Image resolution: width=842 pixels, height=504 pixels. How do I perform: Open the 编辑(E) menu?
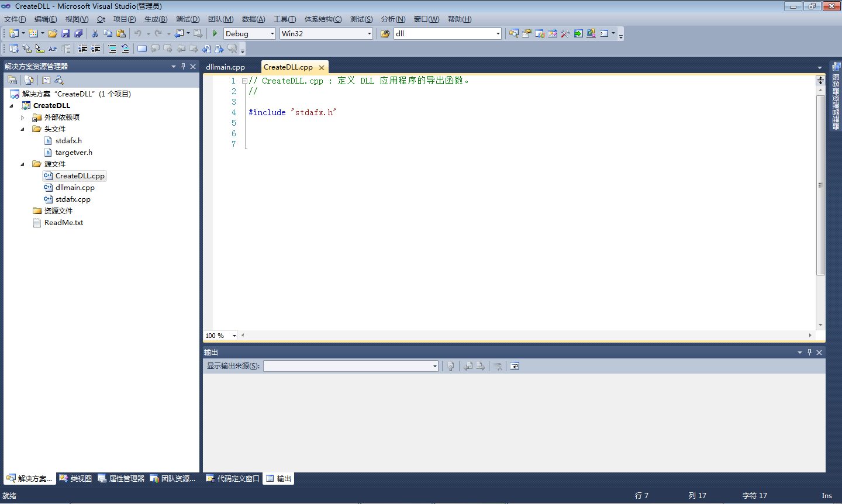click(46, 19)
